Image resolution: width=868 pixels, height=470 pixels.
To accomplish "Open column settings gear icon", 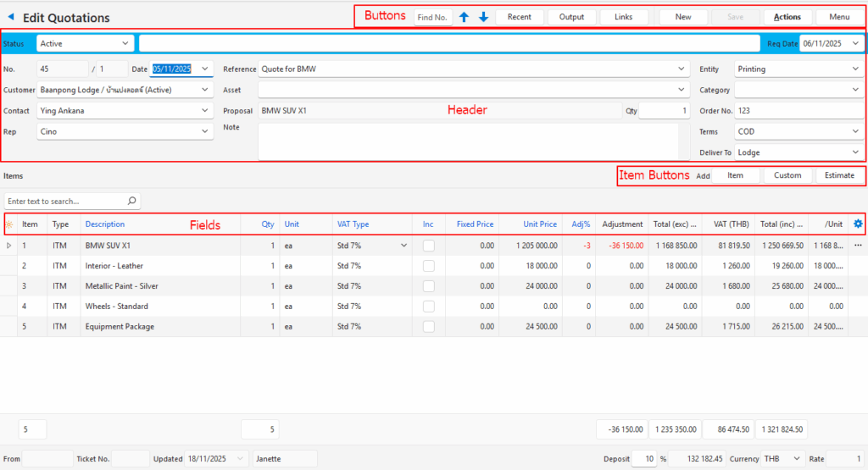I will click(857, 224).
